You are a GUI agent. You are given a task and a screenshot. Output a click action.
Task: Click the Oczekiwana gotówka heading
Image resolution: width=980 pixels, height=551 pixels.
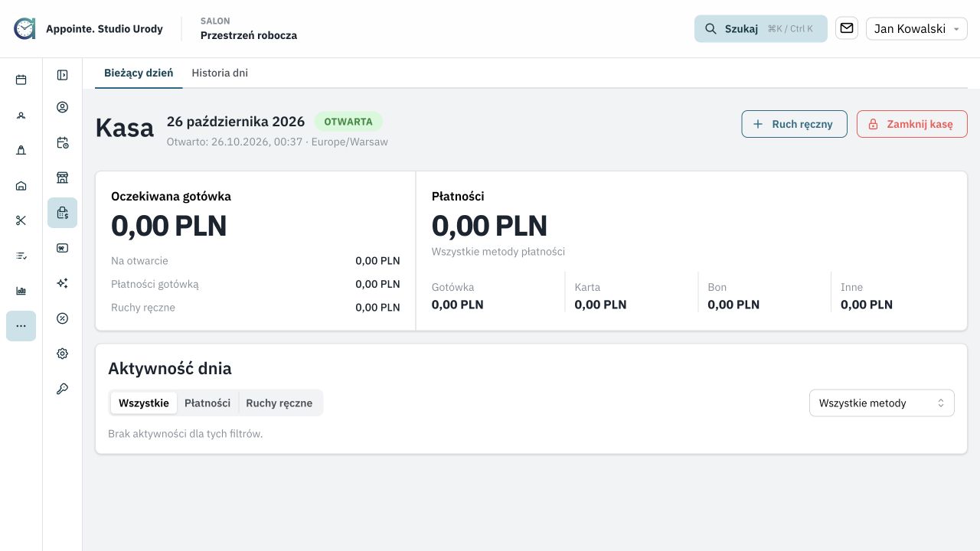[x=171, y=196]
